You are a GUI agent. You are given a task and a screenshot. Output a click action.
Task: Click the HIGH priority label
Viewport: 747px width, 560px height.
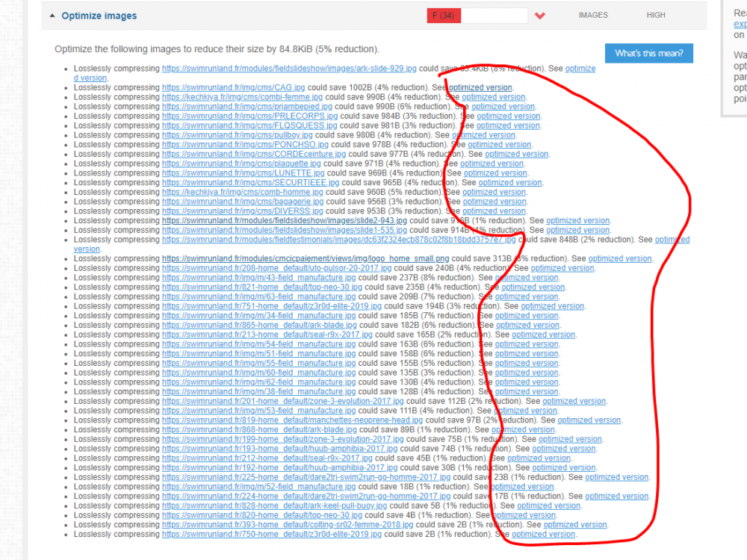point(656,15)
